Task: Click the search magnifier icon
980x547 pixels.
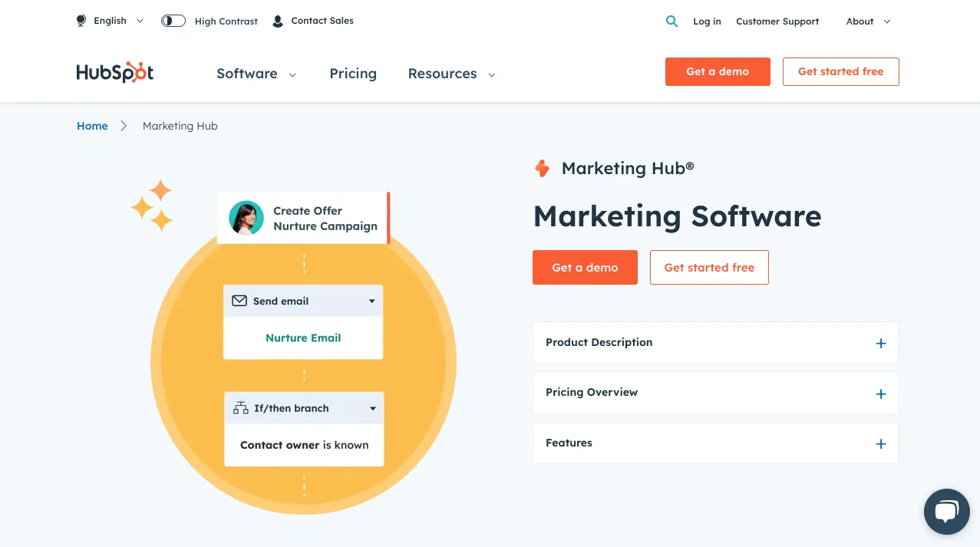Action: click(x=671, y=21)
